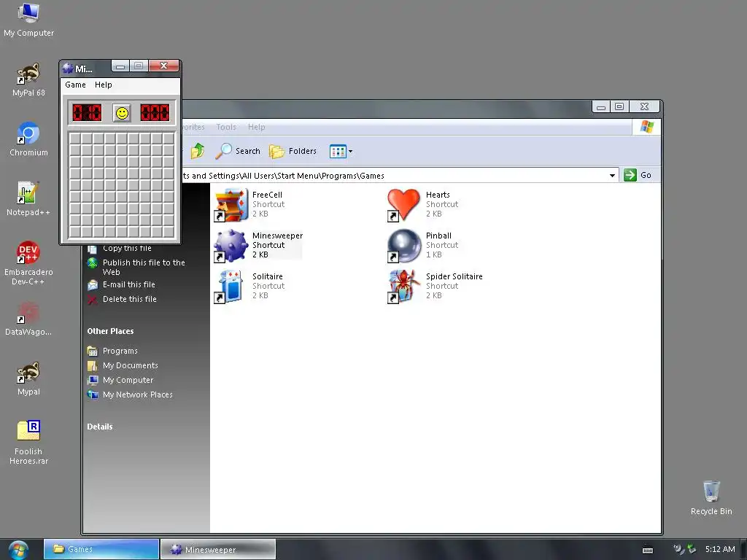
Task: Select the Minesweeper shortcut icon
Action: pos(231,246)
